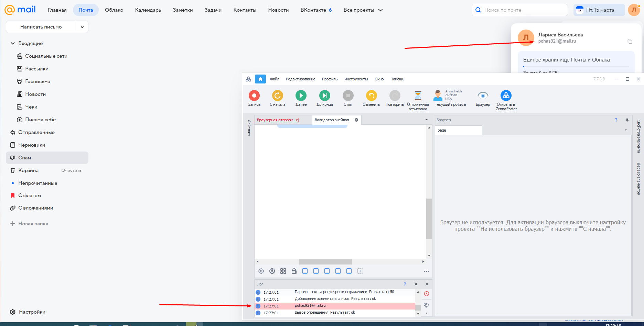Open project settings gear in bottom toolbar
Screen dimensions: 644x326
pyautogui.click(x=261, y=271)
